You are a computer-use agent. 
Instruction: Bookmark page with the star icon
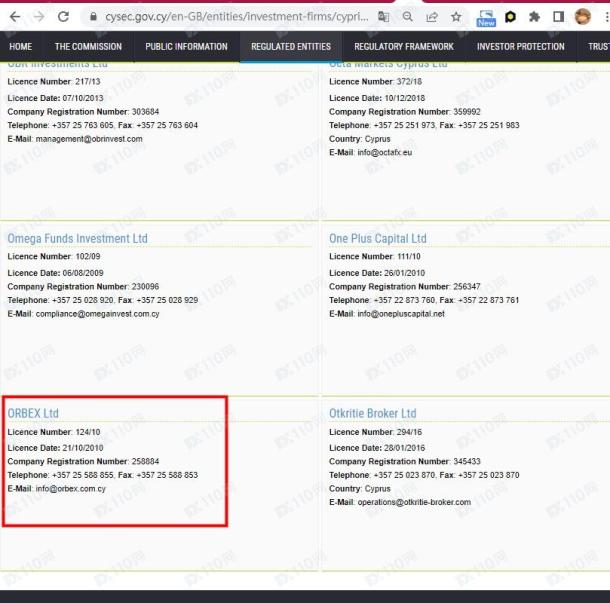click(x=456, y=17)
